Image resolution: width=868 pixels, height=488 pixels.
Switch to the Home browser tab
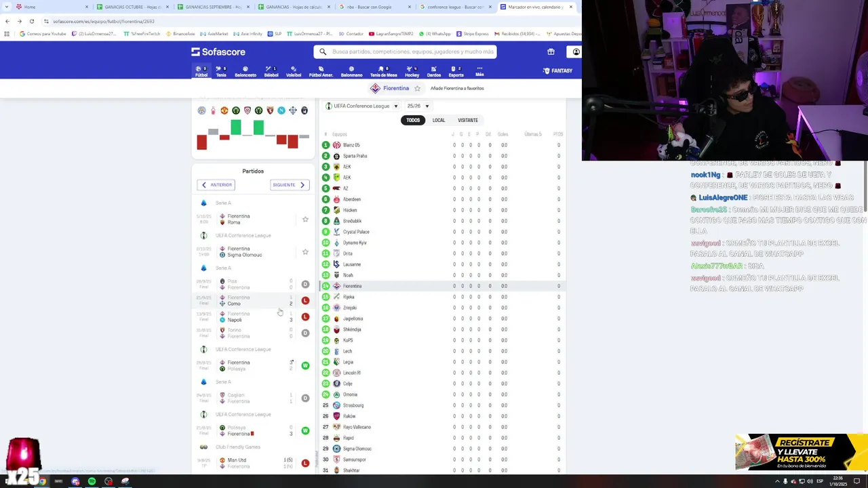52,7
